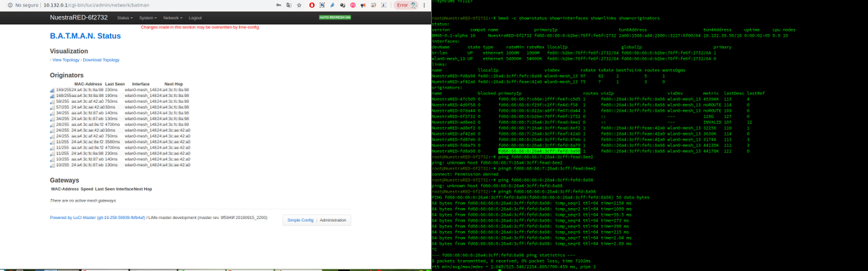The height and width of the screenshot is (271, 868).
Task: Bookmark this page with the star icon
Action: 299,5
